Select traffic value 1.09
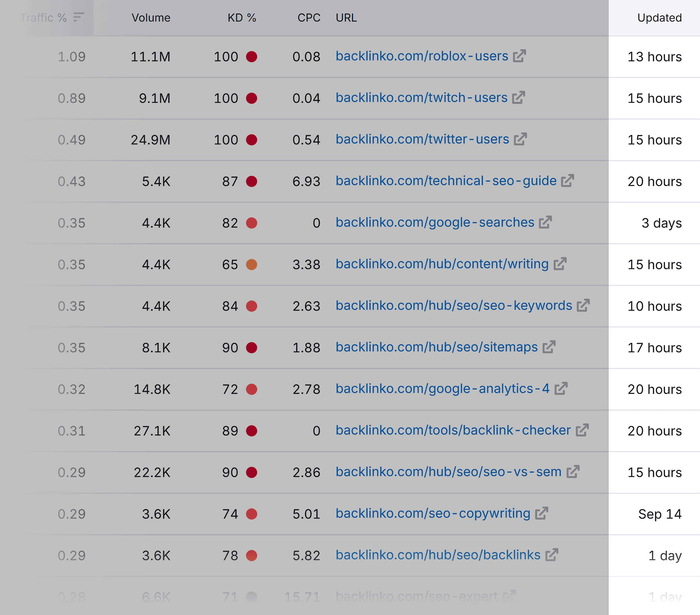Screen dimensions: 700x615 [x=72, y=57]
